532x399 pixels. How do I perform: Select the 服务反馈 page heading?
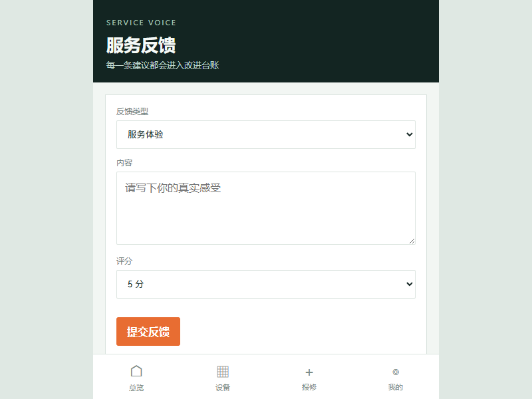(x=141, y=45)
